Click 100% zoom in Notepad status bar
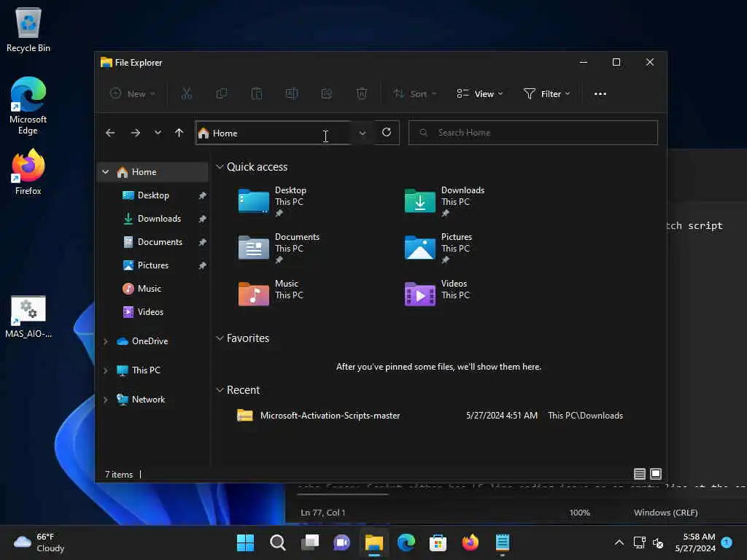The image size is (747, 560). tap(579, 513)
